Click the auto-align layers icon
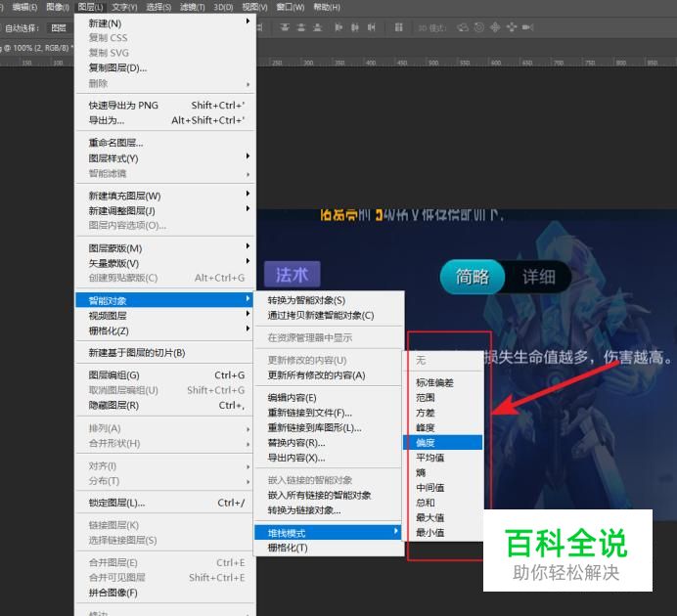677x616 pixels. pos(398,27)
